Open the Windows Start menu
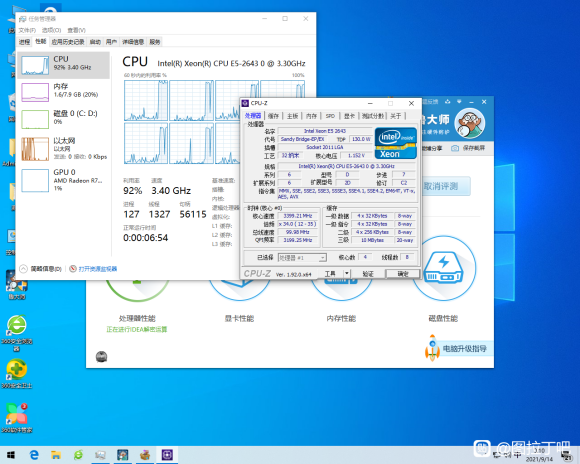580x464 pixels. (x=11, y=455)
